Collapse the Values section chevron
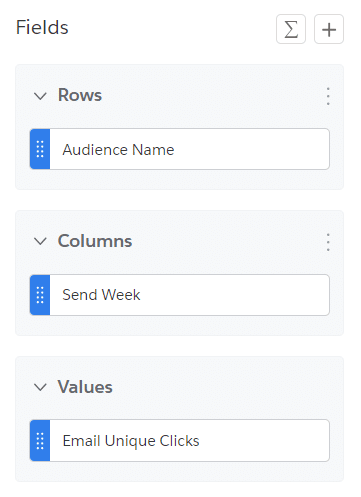Image resolution: width=361 pixels, height=497 pixels. 40,387
